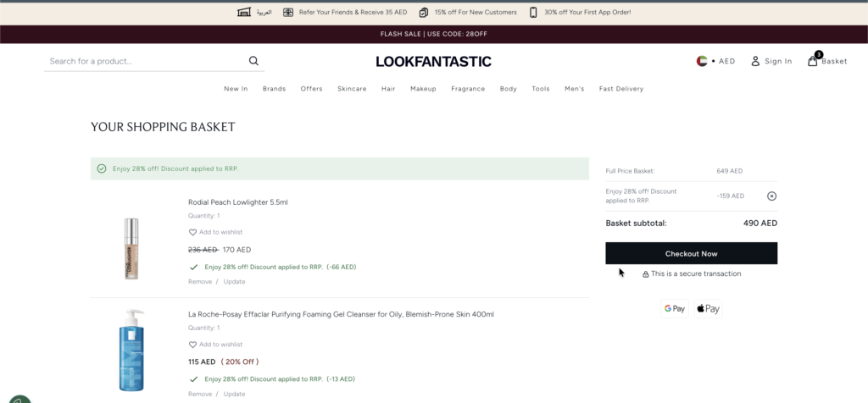Viewport: 868px width, 403px height.
Task: Click the Full Price Basket 649 AED value
Action: (x=730, y=171)
